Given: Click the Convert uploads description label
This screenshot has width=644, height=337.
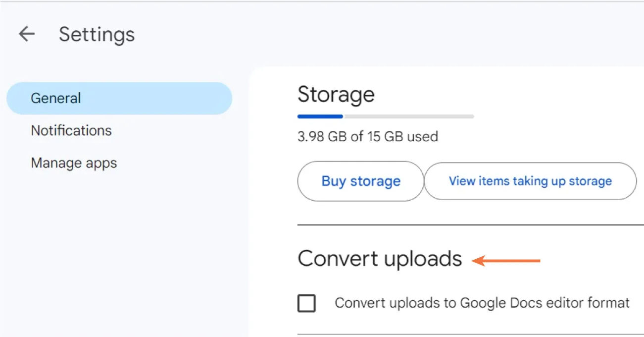Looking at the screenshot, I should [x=482, y=303].
